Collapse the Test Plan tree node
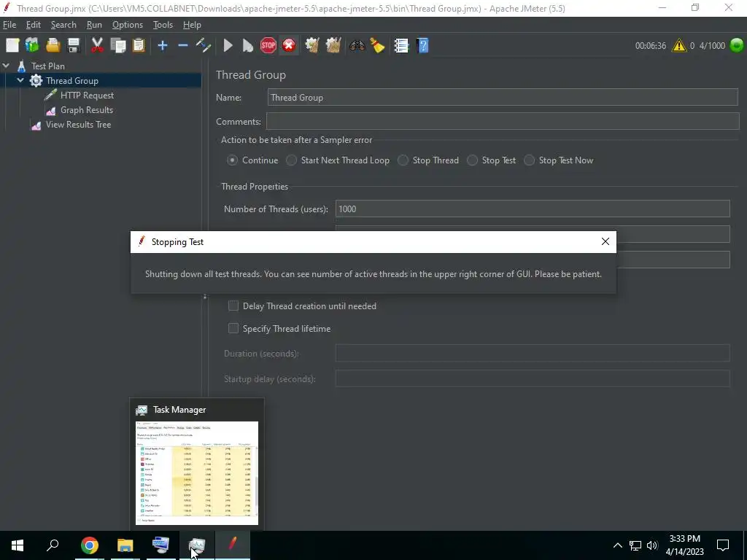The image size is (747, 560). pyautogui.click(x=6, y=66)
